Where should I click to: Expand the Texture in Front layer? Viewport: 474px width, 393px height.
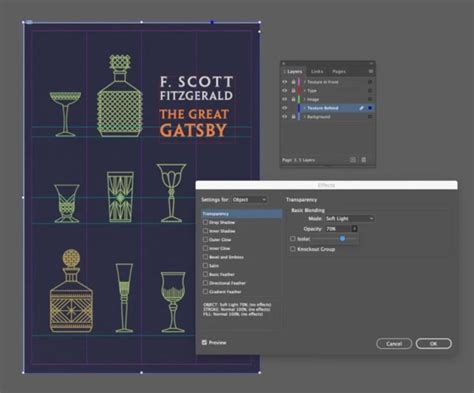(304, 82)
